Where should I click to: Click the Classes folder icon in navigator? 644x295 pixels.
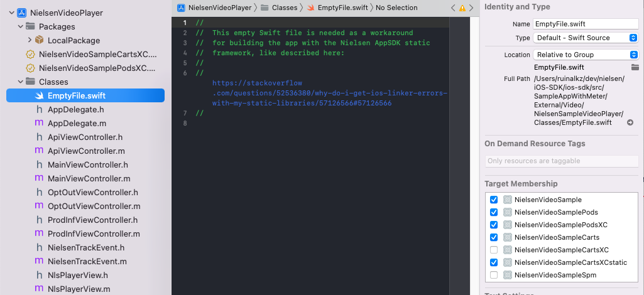click(30, 81)
